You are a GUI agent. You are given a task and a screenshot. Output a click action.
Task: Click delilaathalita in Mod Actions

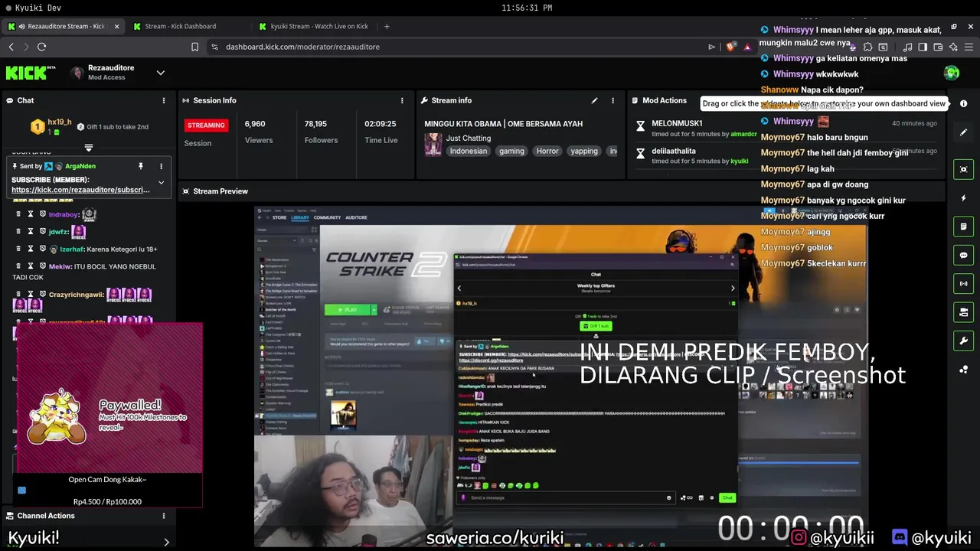pos(674,151)
